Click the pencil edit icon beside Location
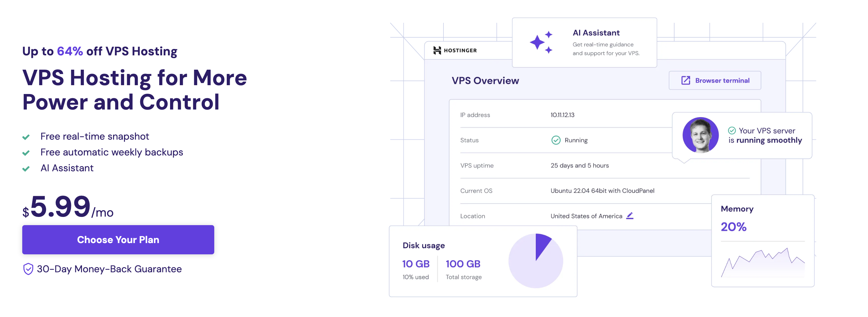Image resolution: width=868 pixels, height=317 pixels. [630, 216]
